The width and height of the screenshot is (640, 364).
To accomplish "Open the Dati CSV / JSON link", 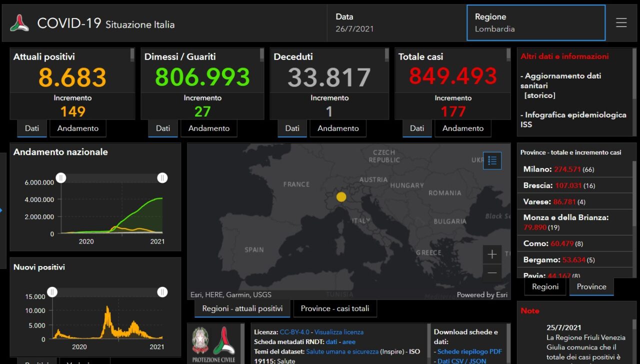I will point(461,361).
